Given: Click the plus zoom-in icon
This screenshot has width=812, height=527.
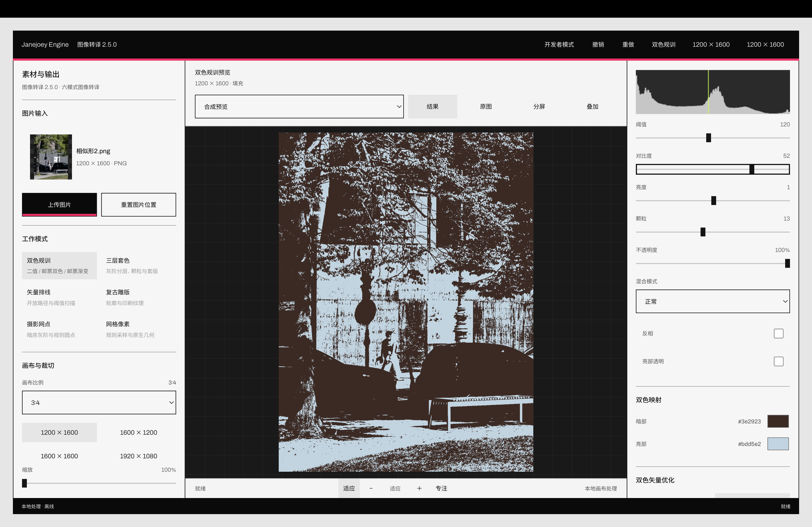Looking at the screenshot, I should tap(419, 488).
